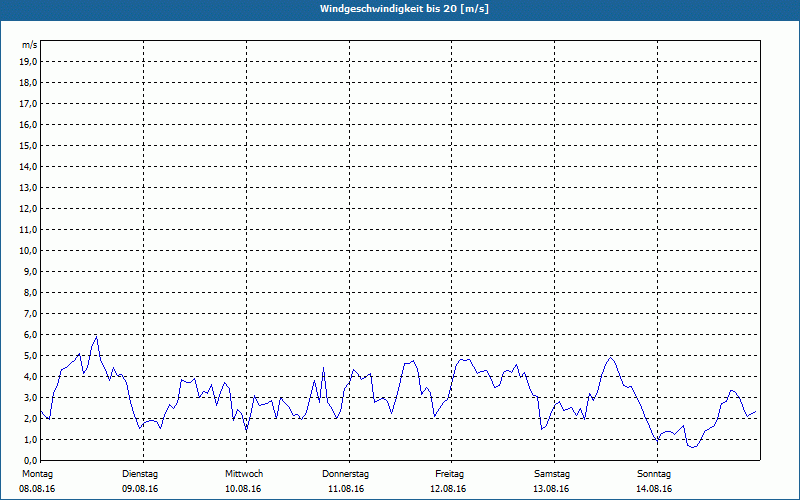Select the 11,0 y-axis label
This screenshot has width=800, height=500.
(28, 230)
